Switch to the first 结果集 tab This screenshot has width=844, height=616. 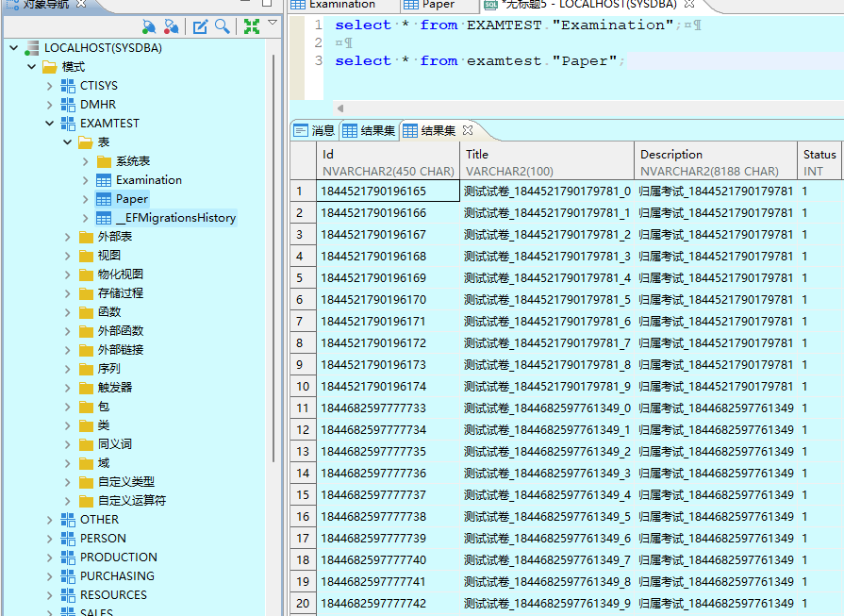tap(369, 130)
